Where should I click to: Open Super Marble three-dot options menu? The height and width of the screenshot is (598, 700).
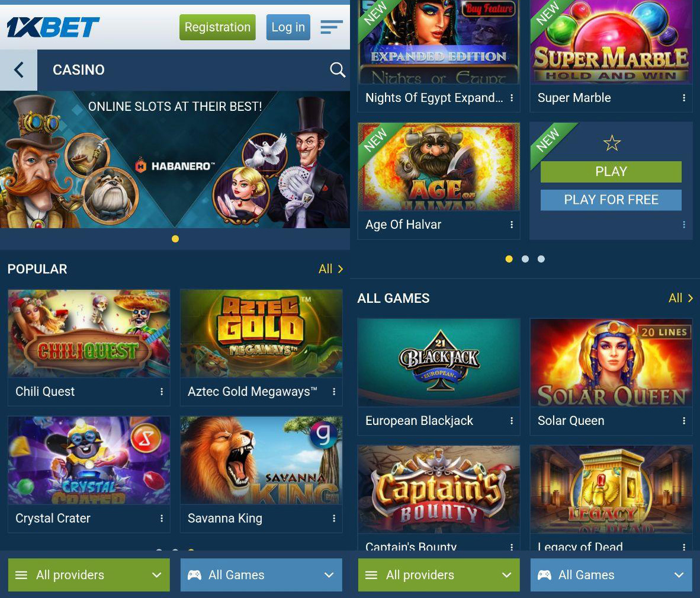(x=684, y=98)
